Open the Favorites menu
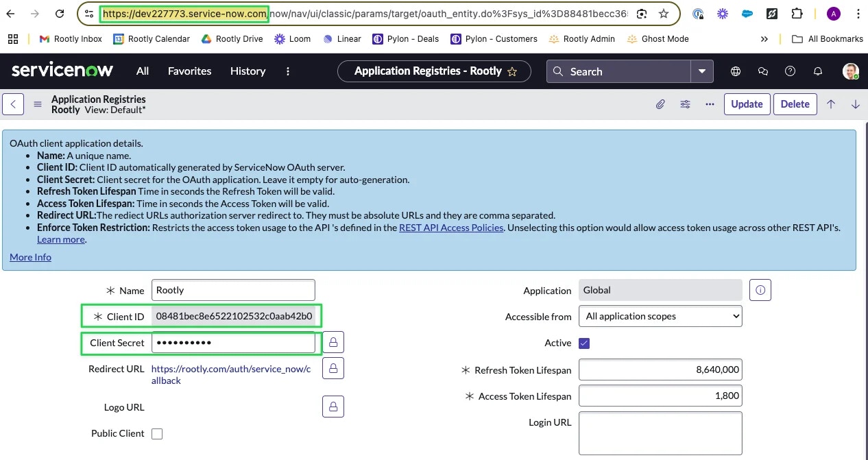Screen dimensions: 868x460 pyautogui.click(x=189, y=71)
